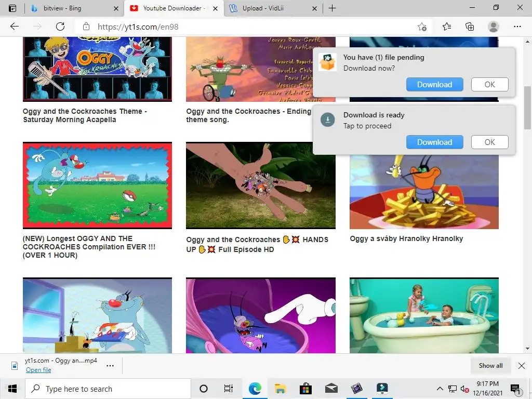
Task: Click the Saturday Morning Acapella title
Action: [x=85, y=115]
